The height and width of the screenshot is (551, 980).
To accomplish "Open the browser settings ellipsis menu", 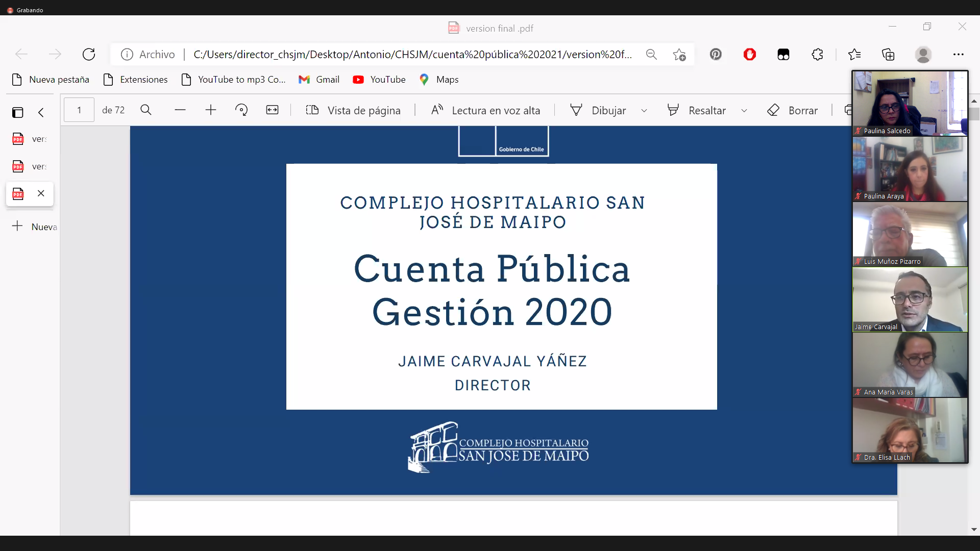I will click(x=958, y=55).
